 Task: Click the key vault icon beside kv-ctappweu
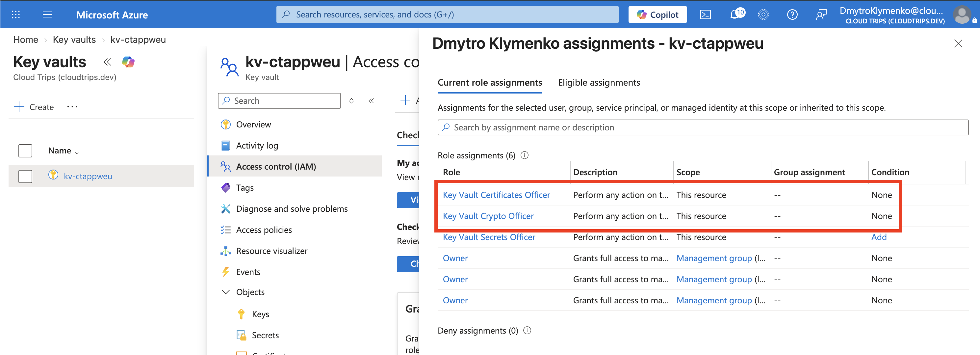[x=53, y=175]
